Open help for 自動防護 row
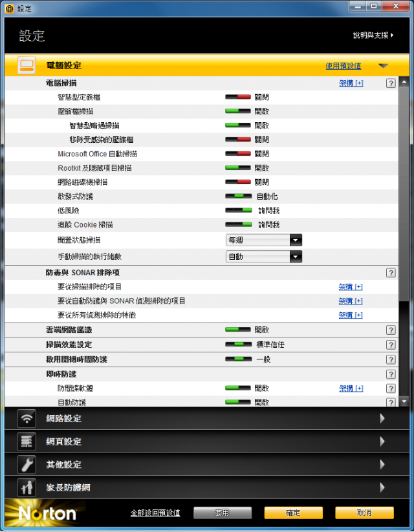 tap(391, 402)
